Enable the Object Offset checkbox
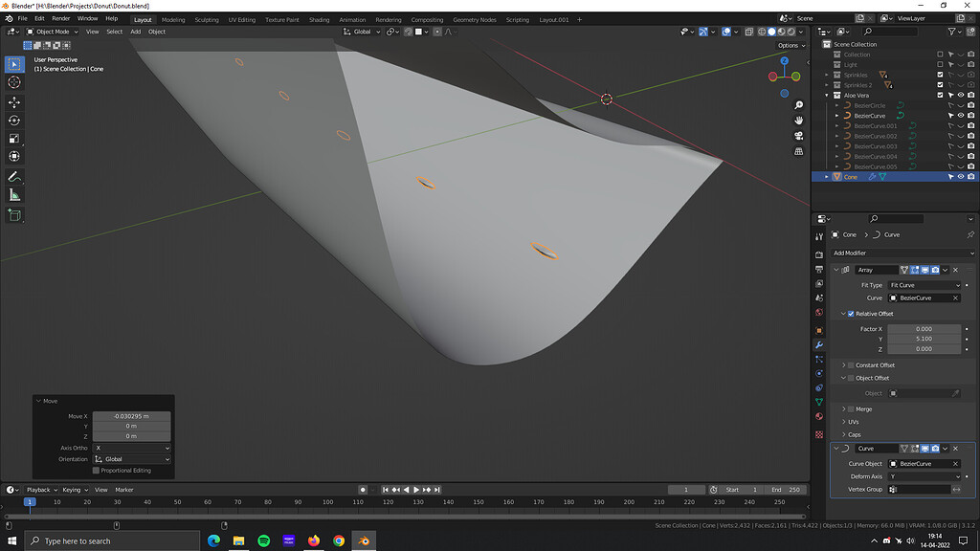 (x=851, y=378)
